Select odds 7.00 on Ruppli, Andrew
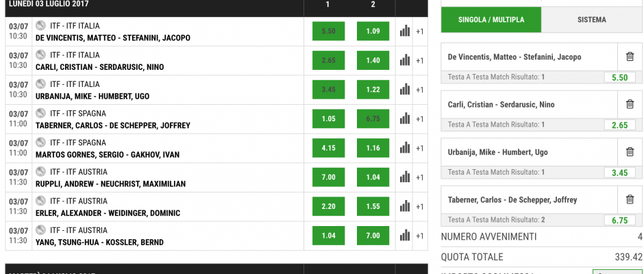The height and width of the screenshot is (274, 644). 329,177
